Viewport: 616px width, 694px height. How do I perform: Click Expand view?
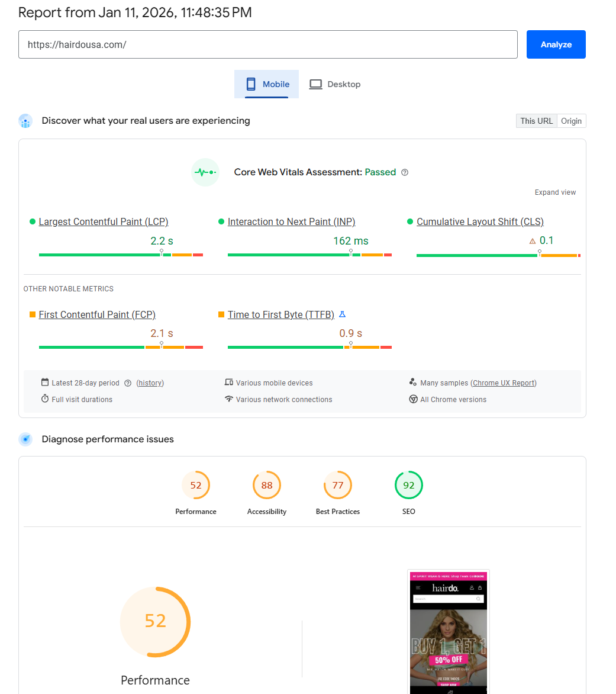555,192
